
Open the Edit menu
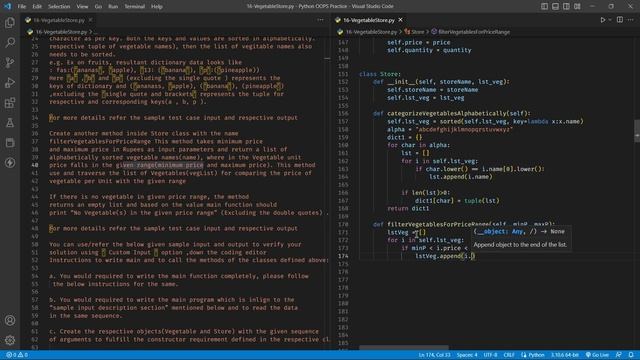point(37,6)
